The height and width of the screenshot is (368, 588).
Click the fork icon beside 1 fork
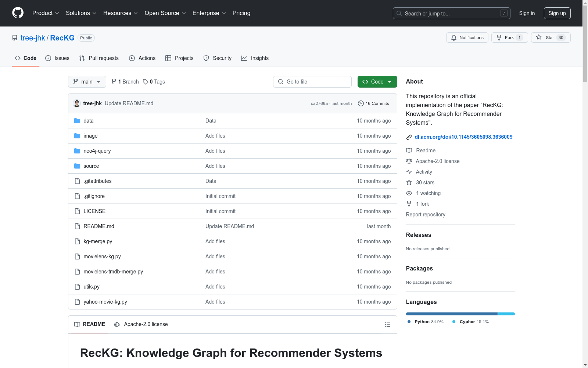[x=409, y=204]
